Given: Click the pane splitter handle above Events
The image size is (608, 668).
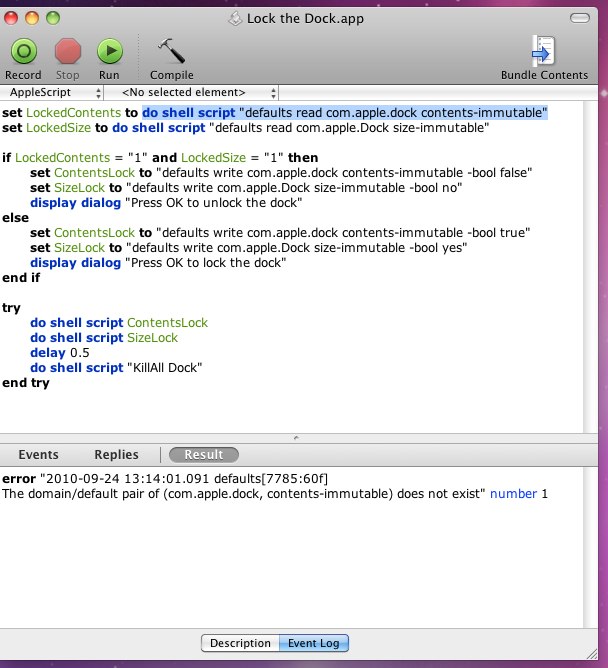Looking at the screenshot, I should tap(296, 438).
